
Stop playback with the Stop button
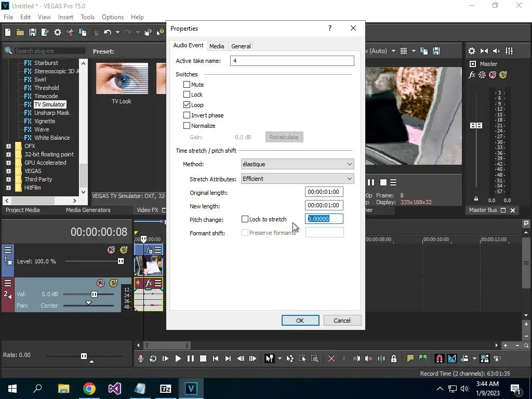pos(203,358)
